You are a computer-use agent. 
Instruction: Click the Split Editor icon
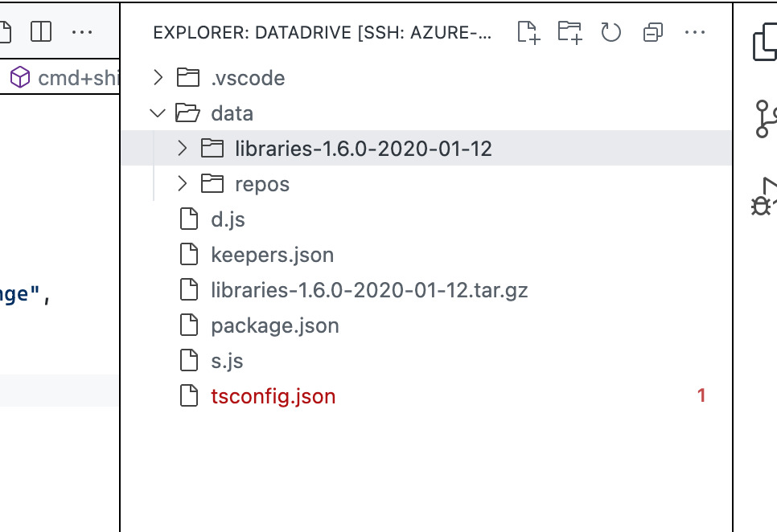[x=41, y=31]
